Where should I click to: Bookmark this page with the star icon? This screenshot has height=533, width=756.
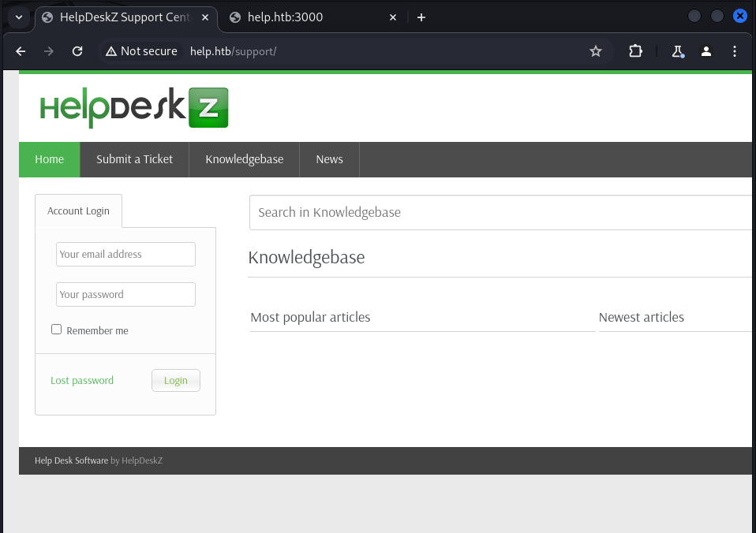(596, 51)
